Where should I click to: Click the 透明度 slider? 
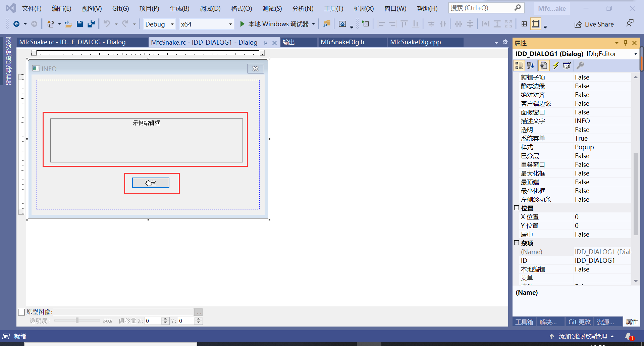click(x=77, y=320)
